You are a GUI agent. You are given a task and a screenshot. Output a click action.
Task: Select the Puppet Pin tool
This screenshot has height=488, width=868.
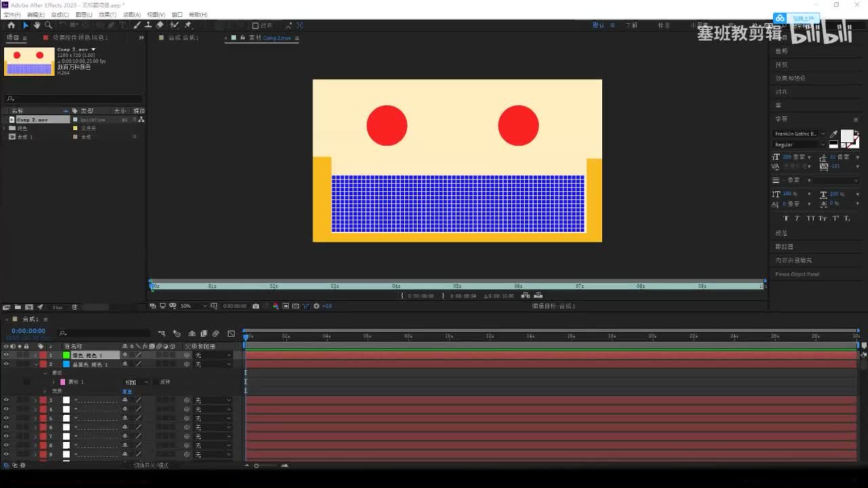pyautogui.click(x=188, y=25)
